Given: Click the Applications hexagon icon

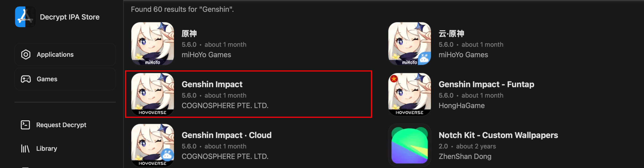Looking at the screenshot, I should pos(26,54).
